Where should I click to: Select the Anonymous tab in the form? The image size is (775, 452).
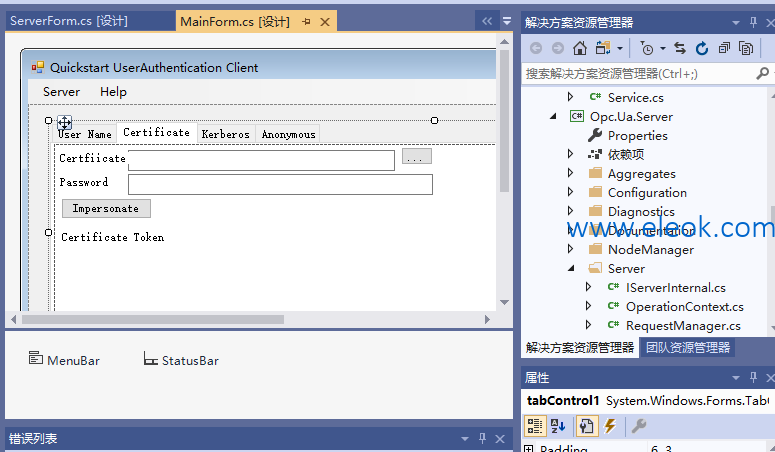pyautogui.click(x=288, y=134)
